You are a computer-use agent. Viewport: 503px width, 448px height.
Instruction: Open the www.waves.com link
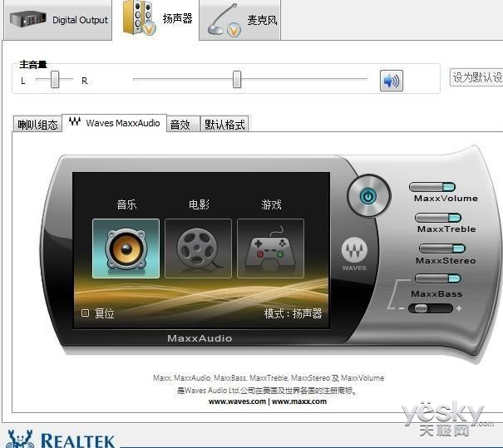[x=237, y=401]
